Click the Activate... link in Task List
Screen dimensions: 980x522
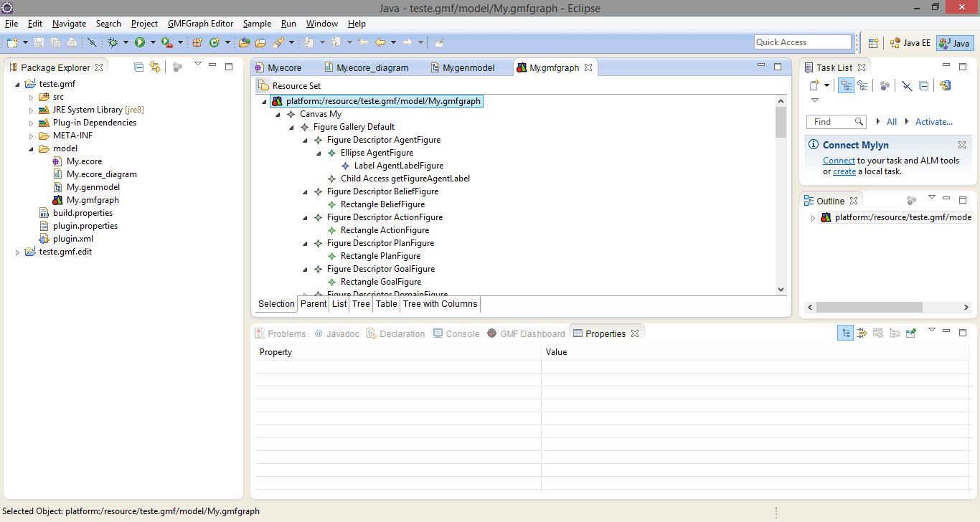[934, 122]
